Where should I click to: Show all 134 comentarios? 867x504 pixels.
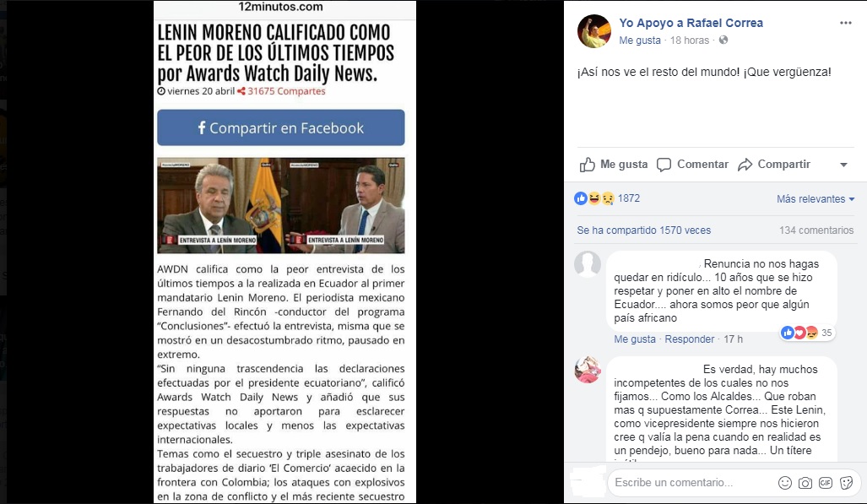816,230
